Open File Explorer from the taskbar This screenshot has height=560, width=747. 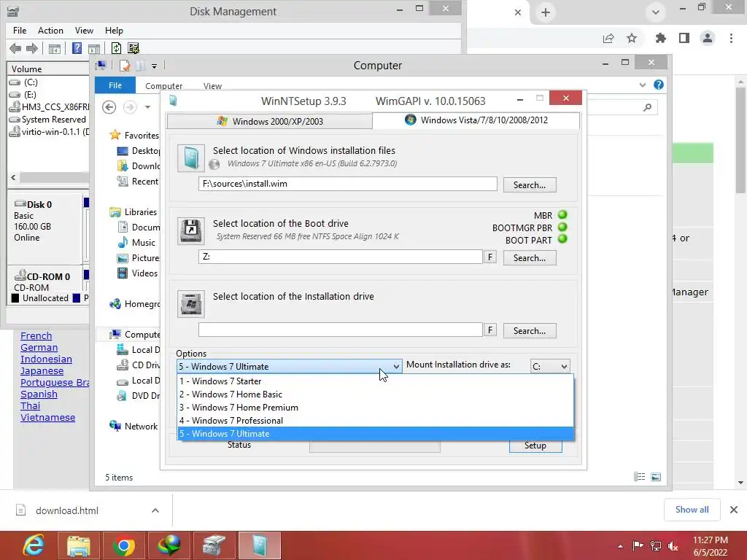coord(78,545)
